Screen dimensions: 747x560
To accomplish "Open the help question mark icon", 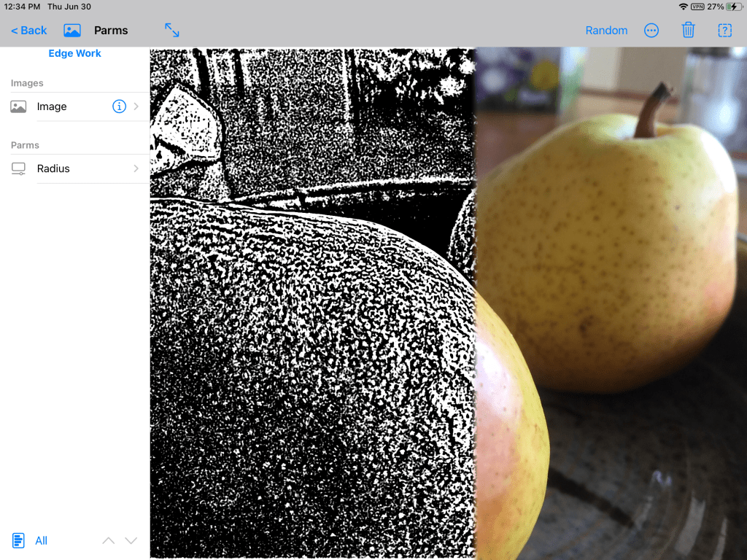I will 724,31.
